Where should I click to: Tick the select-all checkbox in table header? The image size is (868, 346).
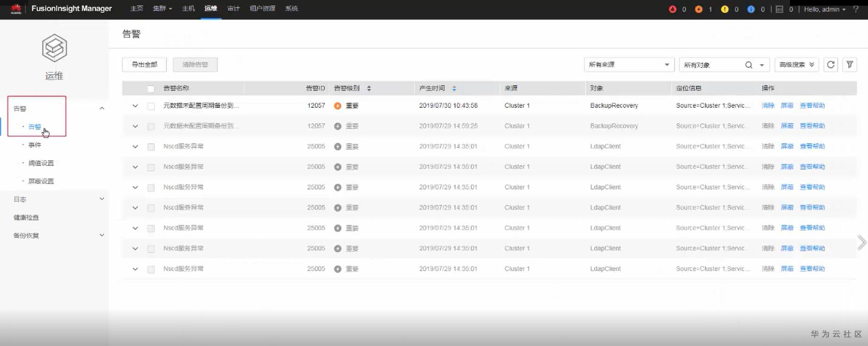[151, 89]
